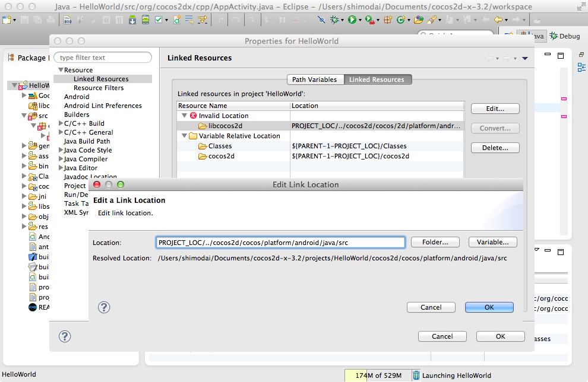
Task: Click the help icon in Edit Link Location
Action: 104,307
